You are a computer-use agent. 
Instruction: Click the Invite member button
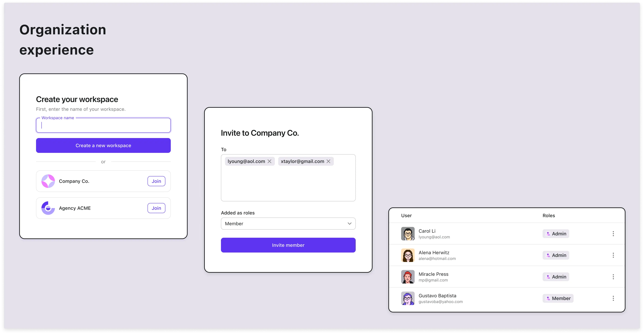point(288,245)
